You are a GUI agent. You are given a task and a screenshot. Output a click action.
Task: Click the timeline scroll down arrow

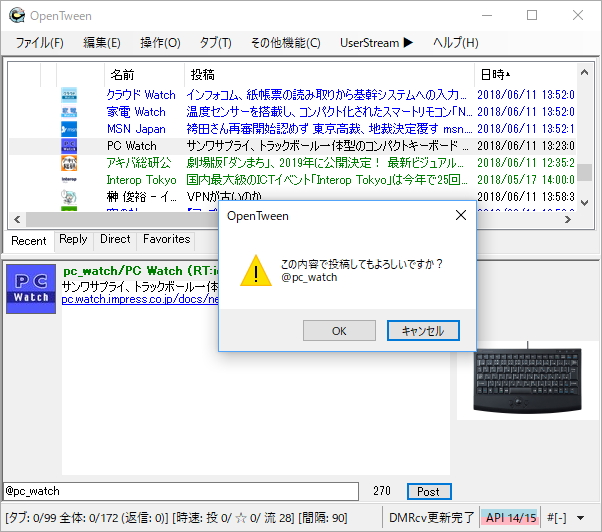(x=584, y=203)
